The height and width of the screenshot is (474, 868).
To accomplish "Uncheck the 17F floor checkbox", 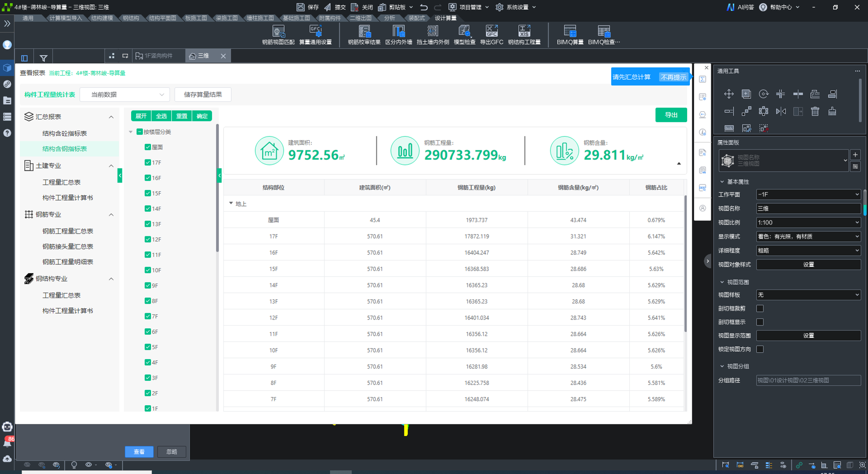I will click(147, 163).
